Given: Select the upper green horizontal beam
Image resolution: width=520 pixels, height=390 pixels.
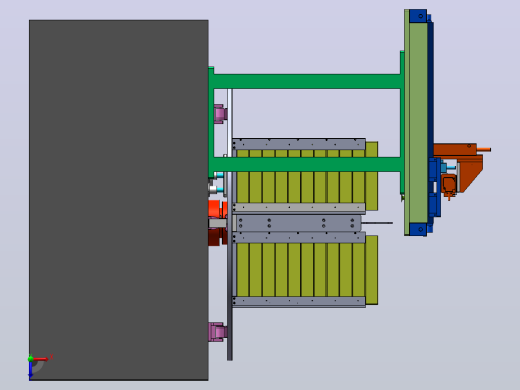Looking at the screenshot, I should tap(307, 81).
